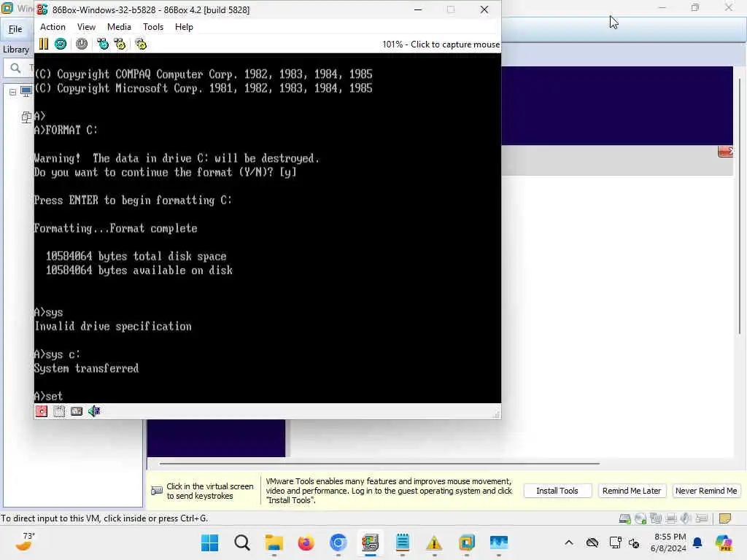
Task: Click the red floppy drive status icon
Action: [x=42, y=411]
